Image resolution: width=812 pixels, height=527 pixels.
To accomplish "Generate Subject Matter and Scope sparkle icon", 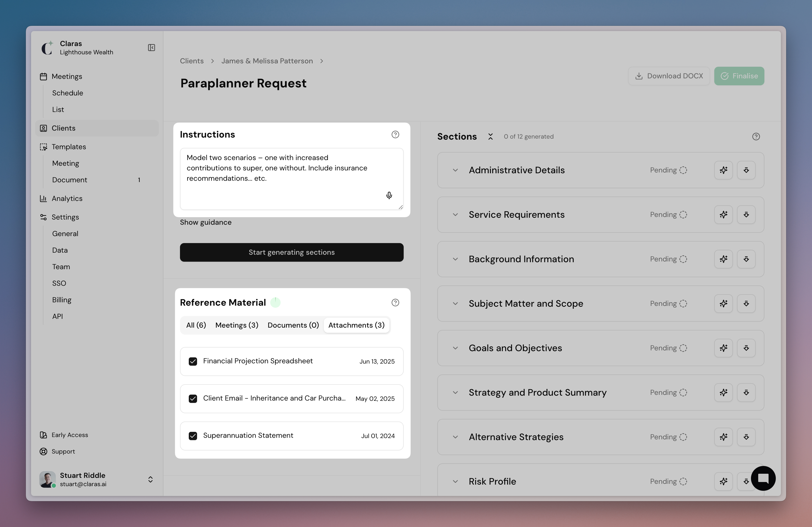I will tap(723, 304).
